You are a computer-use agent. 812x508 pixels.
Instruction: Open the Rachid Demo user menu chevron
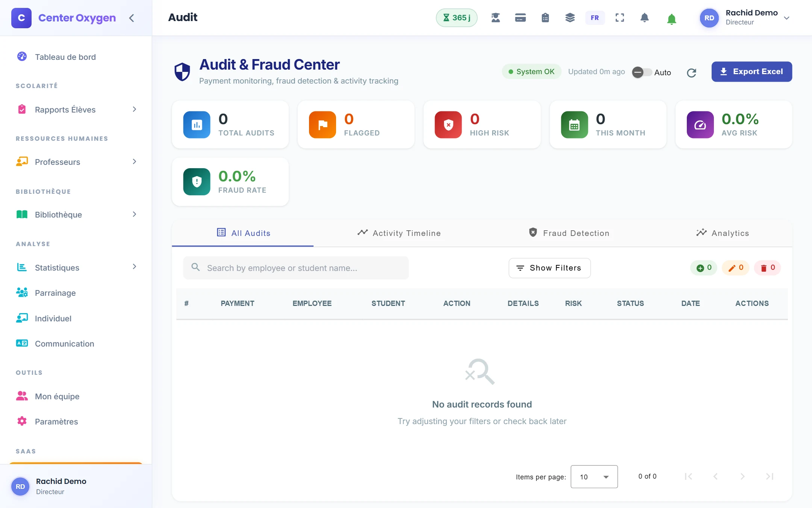tap(786, 18)
